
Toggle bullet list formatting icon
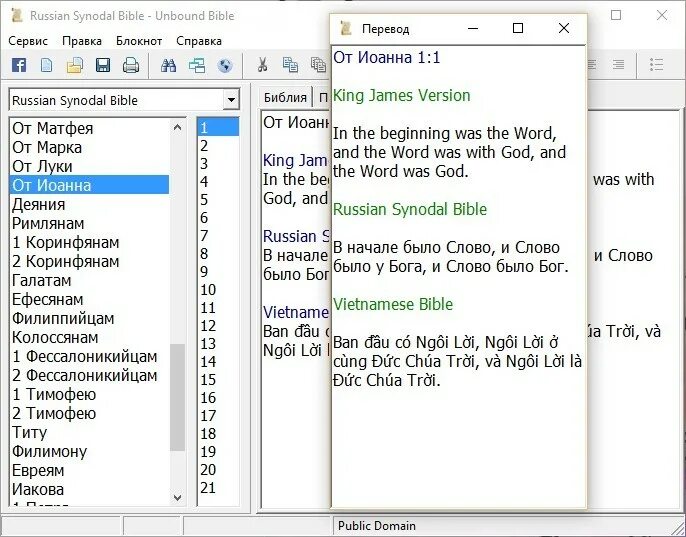coord(656,65)
